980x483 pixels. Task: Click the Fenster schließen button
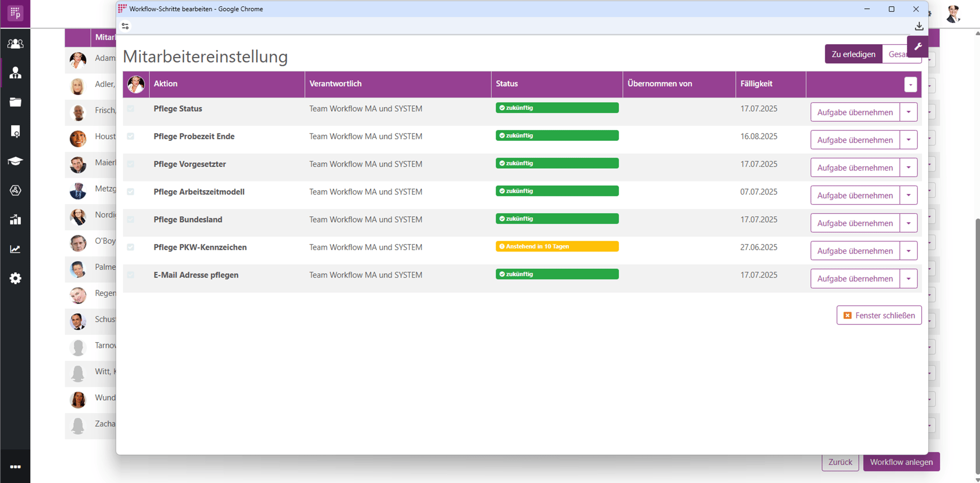click(x=879, y=315)
